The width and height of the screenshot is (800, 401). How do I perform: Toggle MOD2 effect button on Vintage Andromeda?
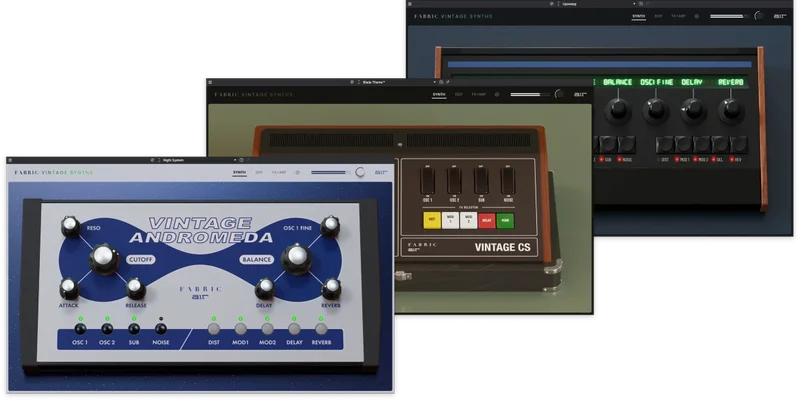267,329
